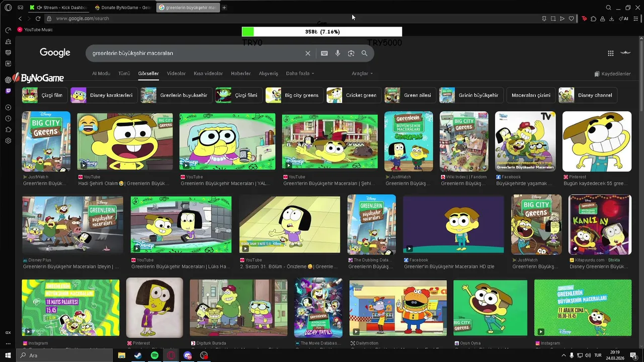Open 2. Sezon 31. Bölüm thumbnail
The image size is (644, 362).
pyautogui.click(x=290, y=224)
